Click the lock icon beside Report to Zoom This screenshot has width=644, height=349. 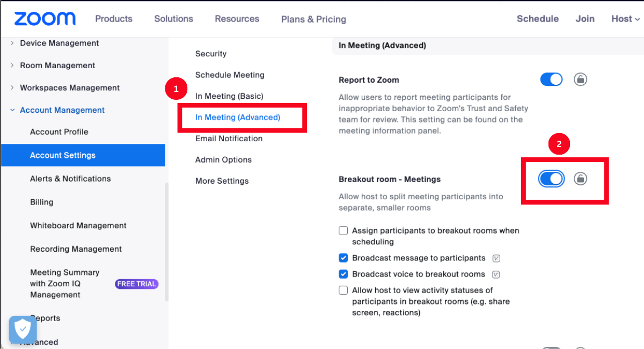click(580, 79)
